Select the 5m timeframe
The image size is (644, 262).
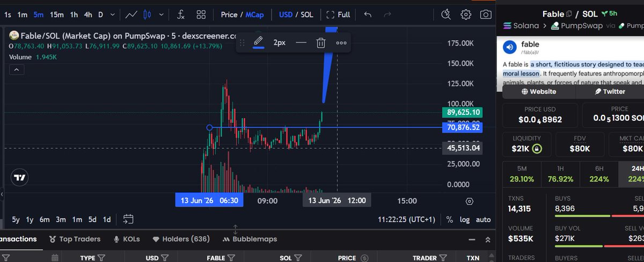(x=38, y=14)
